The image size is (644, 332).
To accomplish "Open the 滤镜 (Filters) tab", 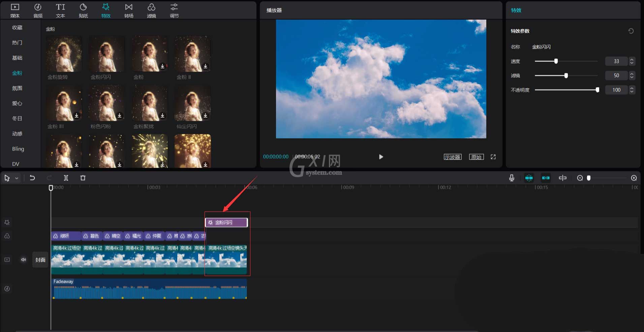I will point(151,10).
